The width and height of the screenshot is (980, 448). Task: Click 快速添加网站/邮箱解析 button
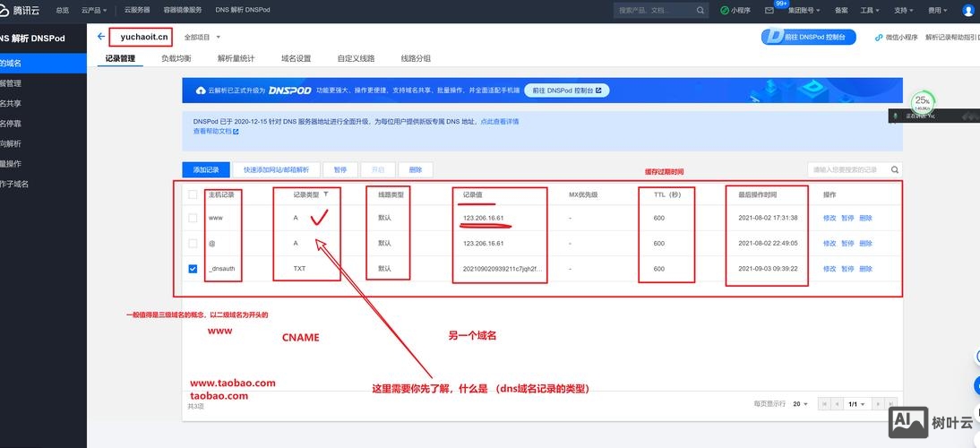[x=276, y=169]
